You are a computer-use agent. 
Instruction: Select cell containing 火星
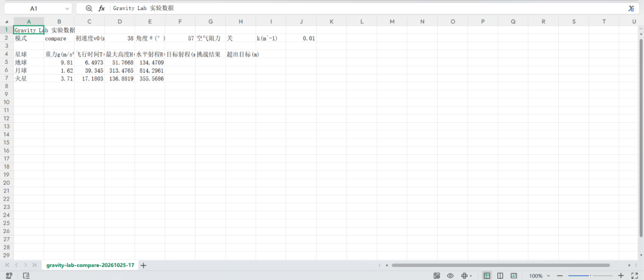click(x=29, y=79)
